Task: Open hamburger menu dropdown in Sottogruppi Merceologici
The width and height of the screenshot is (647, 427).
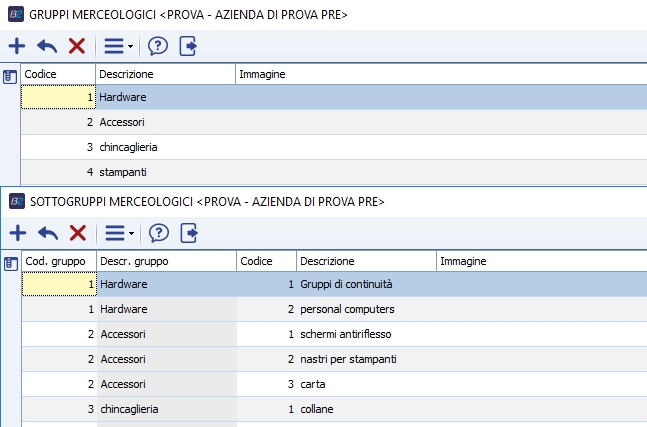Action: [117, 232]
